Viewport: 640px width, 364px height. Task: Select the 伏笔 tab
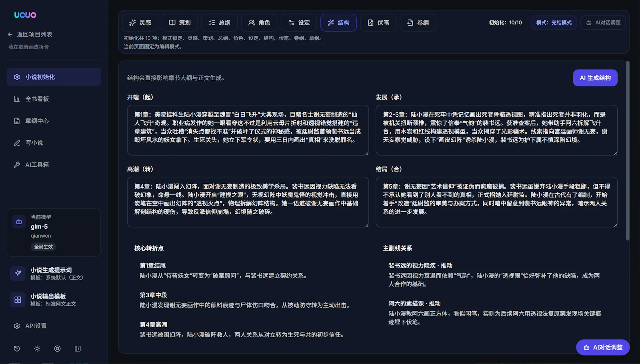(x=378, y=23)
